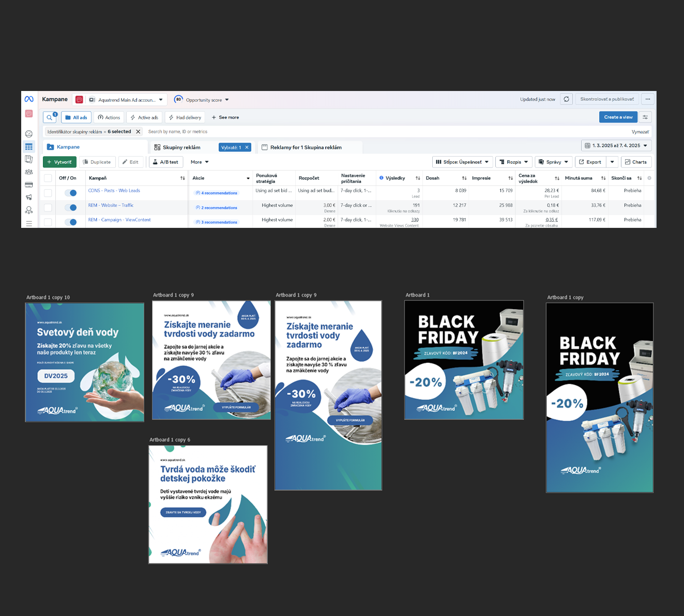Click the pink profile icon in sidebar
Viewport: 684px width, 616px height.
coord(29,114)
